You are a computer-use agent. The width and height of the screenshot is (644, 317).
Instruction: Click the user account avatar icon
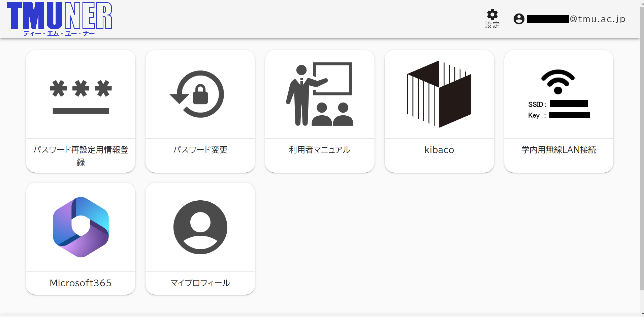[x=519, y=19]
